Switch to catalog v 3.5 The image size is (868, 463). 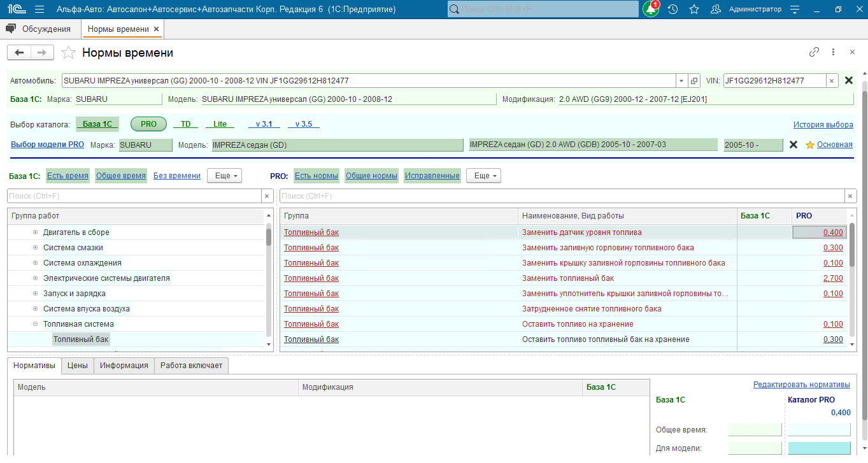pos(303,124)
